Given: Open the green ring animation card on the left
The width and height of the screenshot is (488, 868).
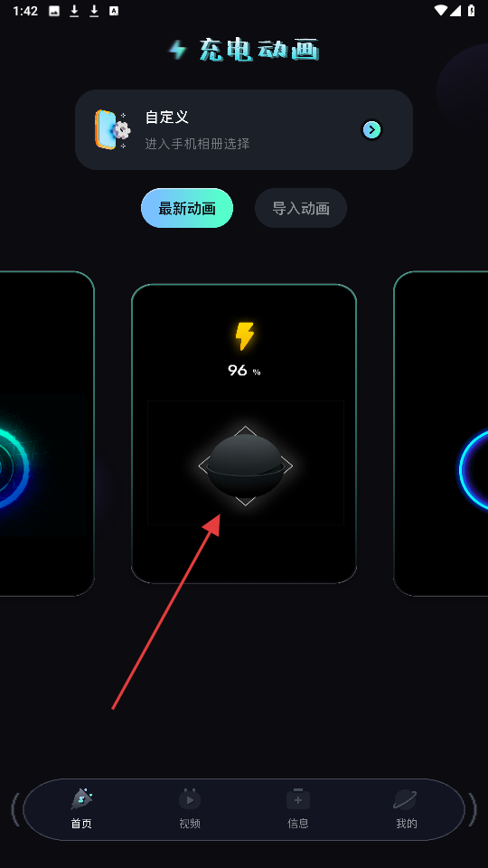Looking at the screenshot, I should [46, 433].
